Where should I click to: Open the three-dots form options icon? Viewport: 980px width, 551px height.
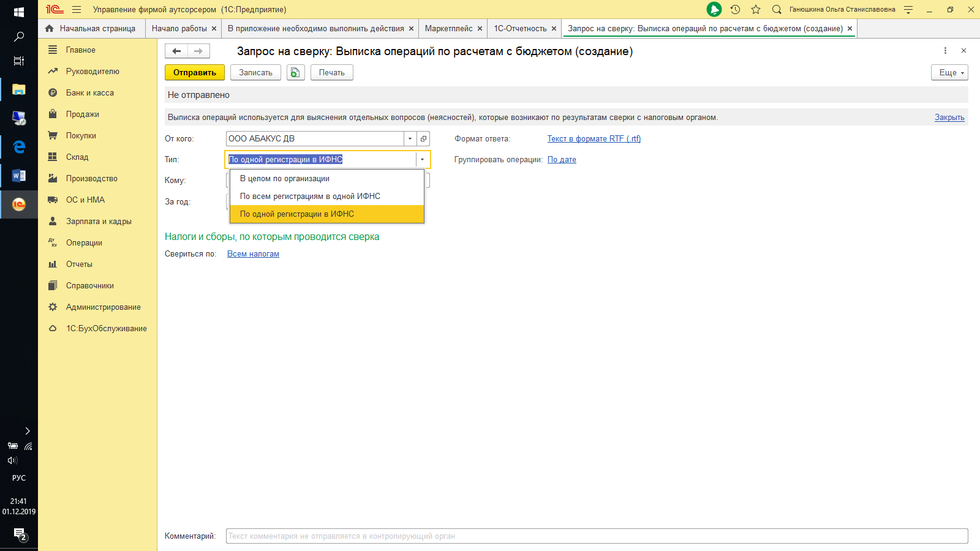tap(945, 51)
